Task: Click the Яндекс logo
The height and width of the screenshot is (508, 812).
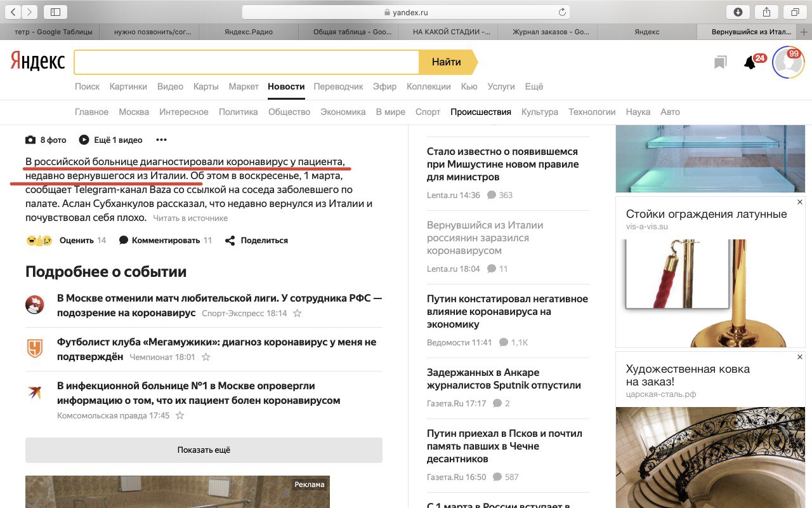Action: (37, 62)
